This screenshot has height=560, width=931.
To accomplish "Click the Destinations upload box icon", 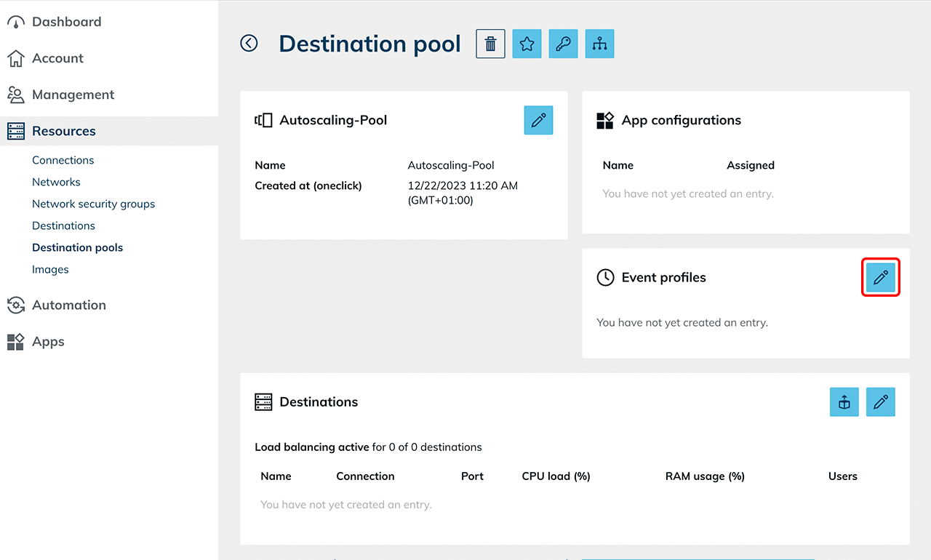I will click(x=844, y=401).
